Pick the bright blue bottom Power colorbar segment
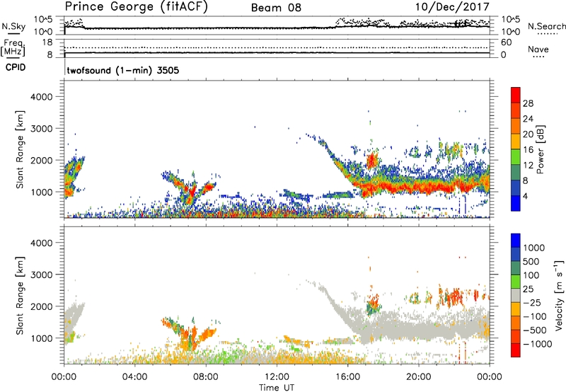 pyautogui.click(x=516, y=203)
